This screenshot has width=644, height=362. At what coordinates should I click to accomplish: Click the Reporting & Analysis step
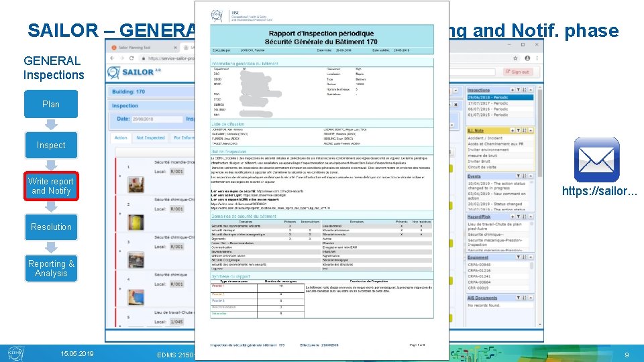pyautogui.click(x=51, y=268)
